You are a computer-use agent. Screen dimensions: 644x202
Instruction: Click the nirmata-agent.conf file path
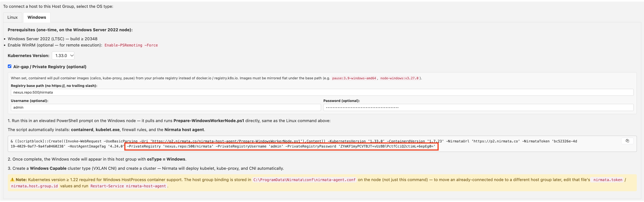(304, 180)
